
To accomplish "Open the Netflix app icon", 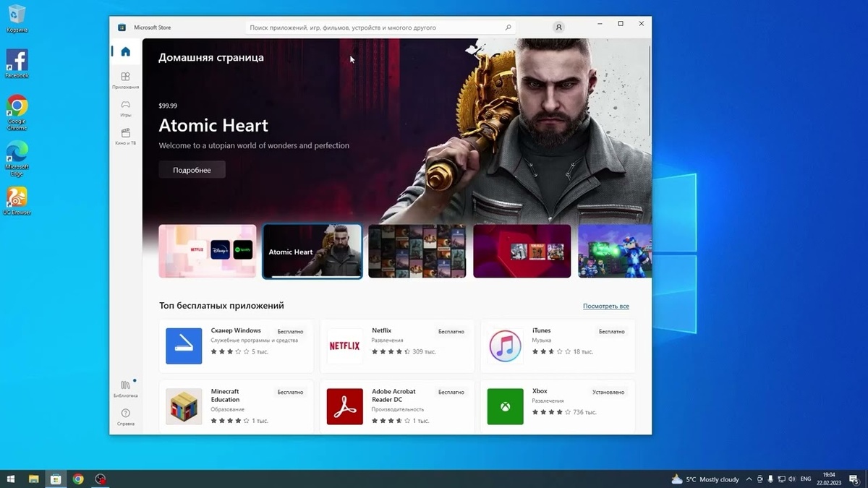I will 344,346.
